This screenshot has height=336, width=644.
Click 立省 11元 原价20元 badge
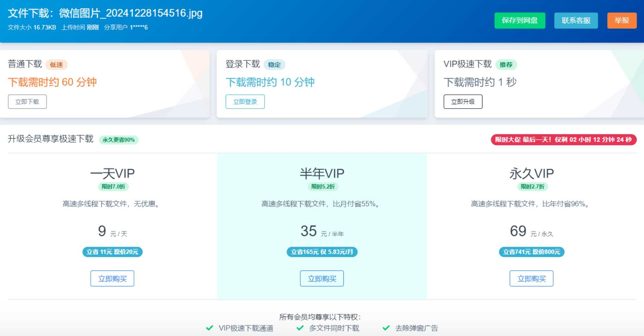pos(113,252)
